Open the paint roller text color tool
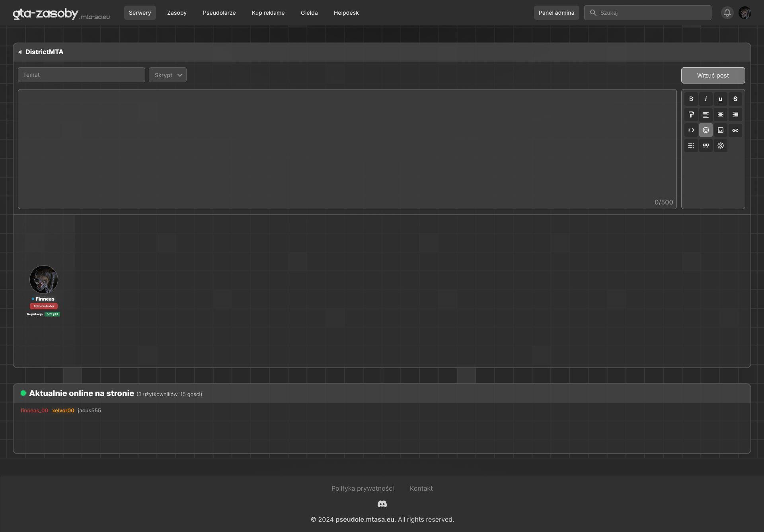Viewport: 764px width, 532px height. [691, 115]
